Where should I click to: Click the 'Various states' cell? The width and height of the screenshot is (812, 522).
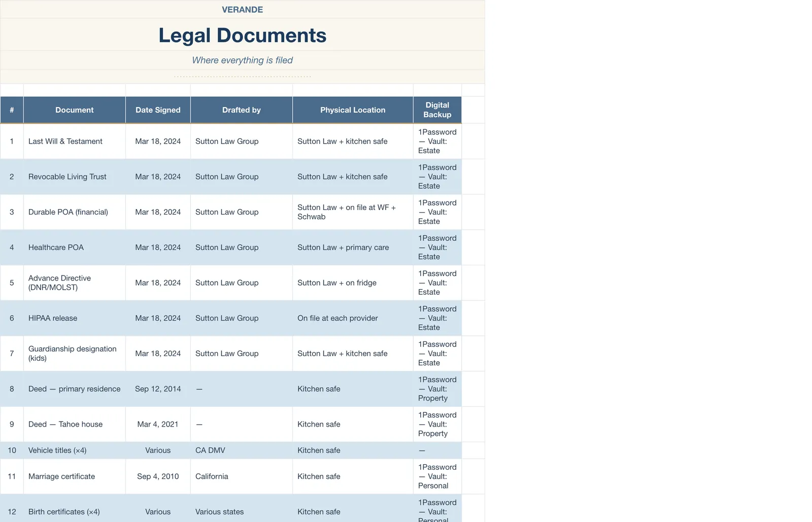(x=242, y=509)
